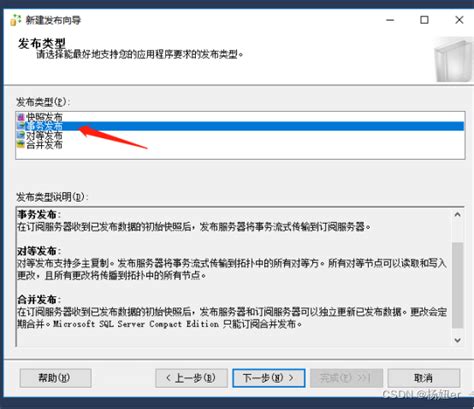Image resolution: width=474 pixels, height=409 pixels.
Task: Open help with 帮助(H) button
Action: pos(56,378)
